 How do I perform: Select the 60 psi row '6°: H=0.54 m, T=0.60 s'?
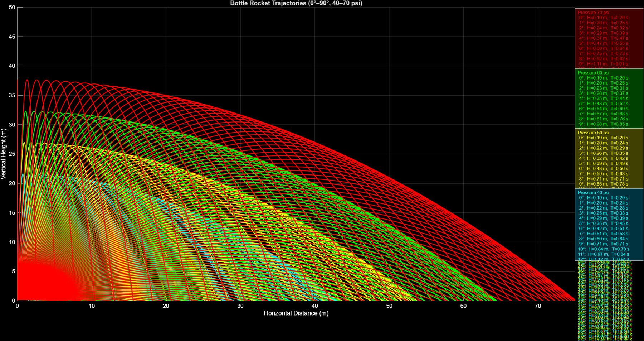(604, 109)
